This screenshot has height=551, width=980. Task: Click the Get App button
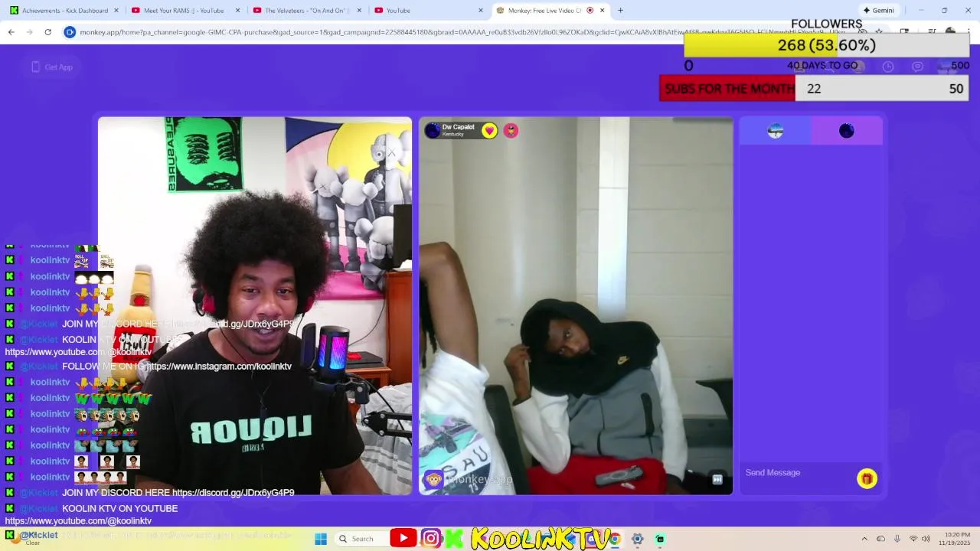pos(51,67)
